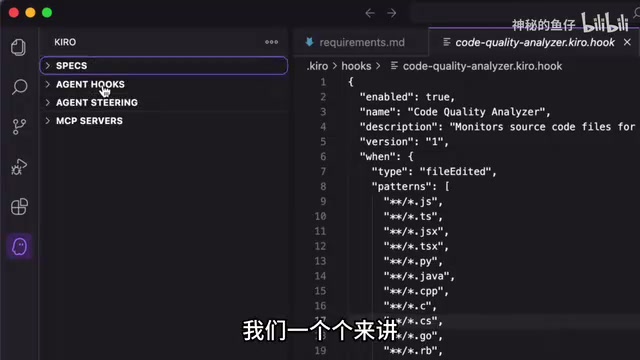The image size is (640, 360).
Task: Expand the AGENT STEERING chevron
Action: pyautogui.click(x=48, y=102)
